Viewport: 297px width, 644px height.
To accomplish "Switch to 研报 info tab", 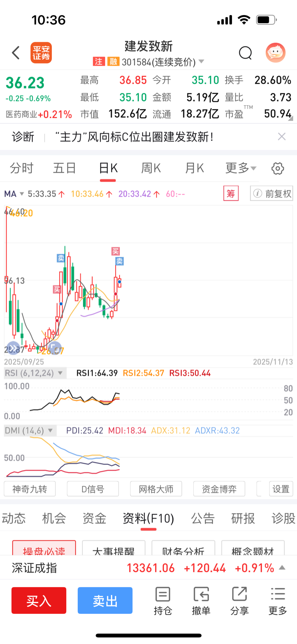I will click(x=243, y=518).
